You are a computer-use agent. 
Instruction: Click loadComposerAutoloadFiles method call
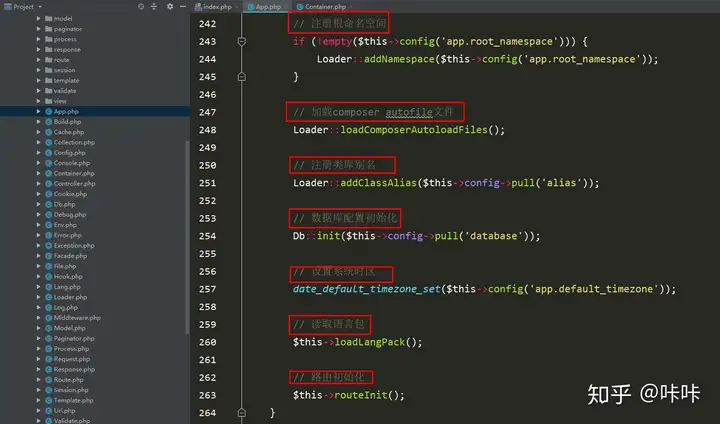[x=414, y=130]
